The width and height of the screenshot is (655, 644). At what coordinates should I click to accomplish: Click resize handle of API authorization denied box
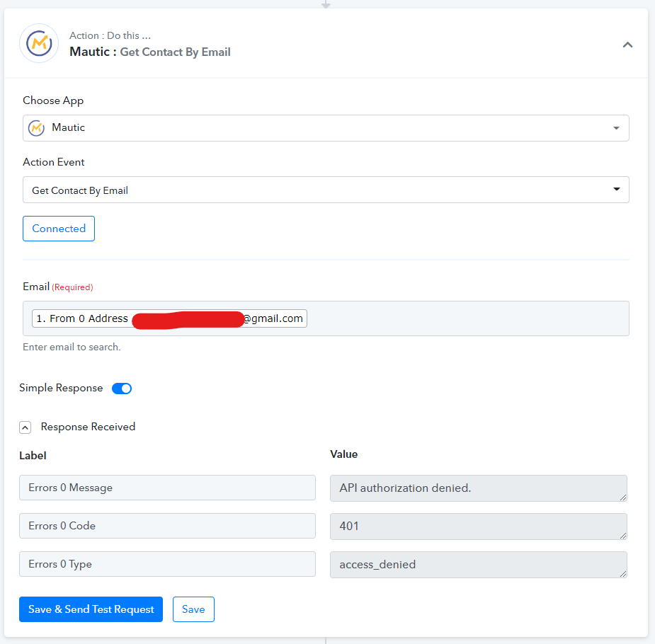point(623,497)
